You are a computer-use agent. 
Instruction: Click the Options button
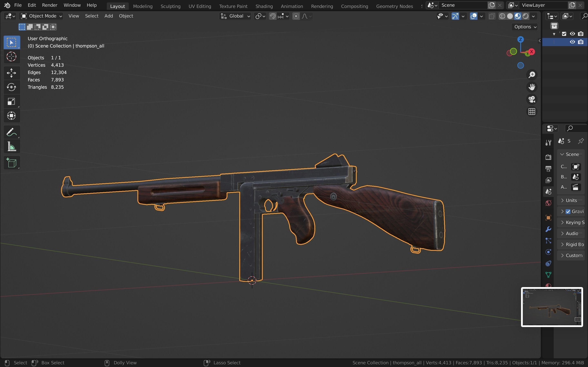click(x=525, y=27)
